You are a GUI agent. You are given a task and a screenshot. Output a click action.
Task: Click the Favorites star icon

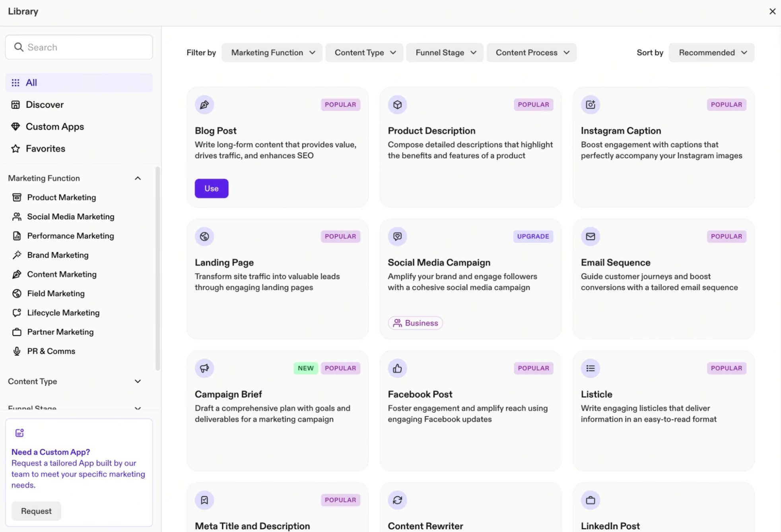16,149
